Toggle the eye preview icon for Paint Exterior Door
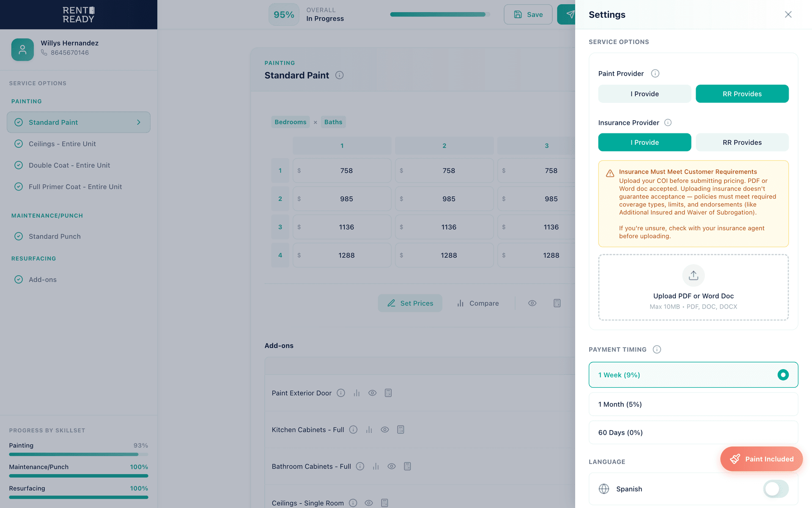 [372, 393]
